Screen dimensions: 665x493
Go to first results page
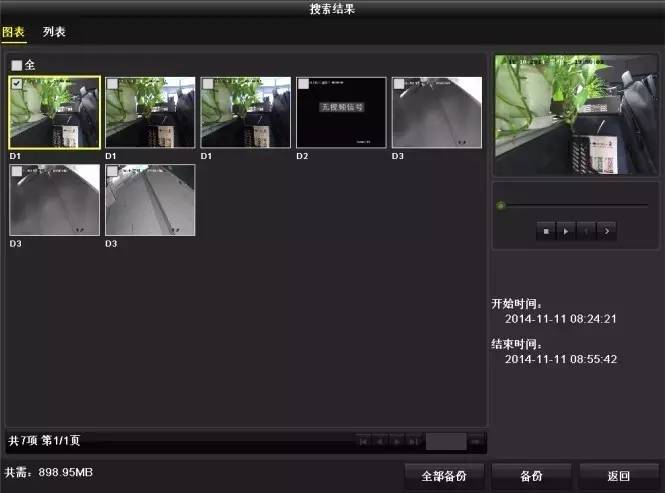click(x=363, y=442)
